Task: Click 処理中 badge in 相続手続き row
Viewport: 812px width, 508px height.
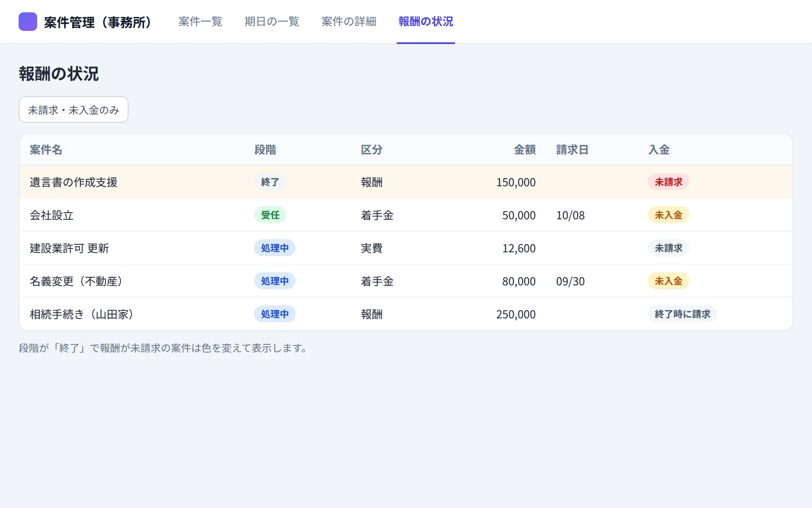Action: 275,314
